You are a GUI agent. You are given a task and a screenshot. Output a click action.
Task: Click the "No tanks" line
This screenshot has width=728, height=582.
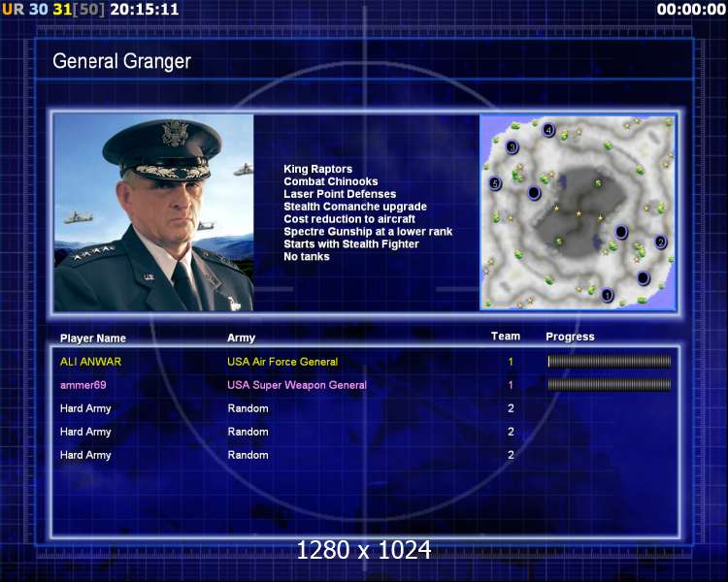click(307, 257)
